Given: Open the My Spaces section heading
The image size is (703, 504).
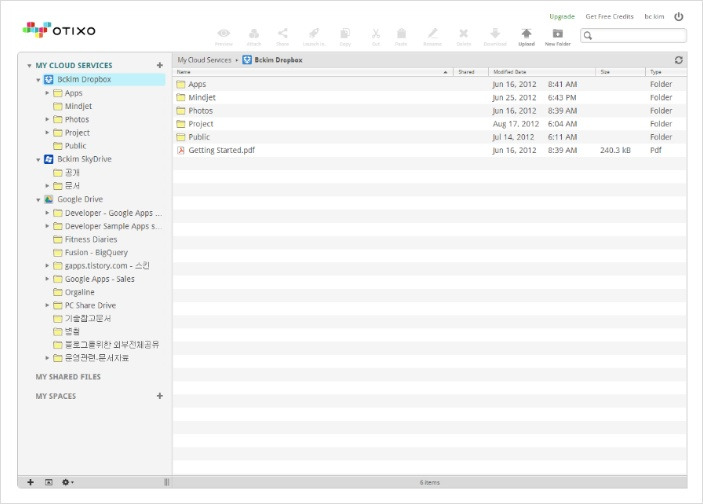Looking at the screenshot, I should point(56,396).
